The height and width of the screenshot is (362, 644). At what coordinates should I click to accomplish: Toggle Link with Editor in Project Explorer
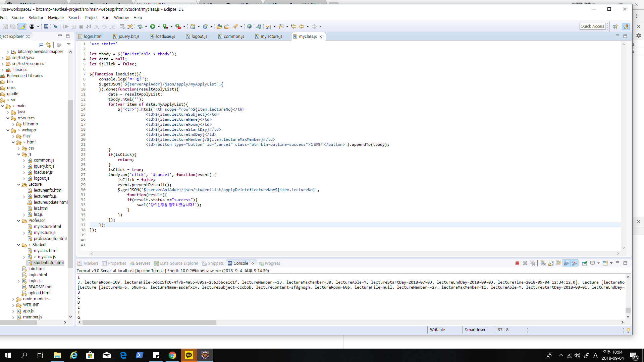click(49, 45)
